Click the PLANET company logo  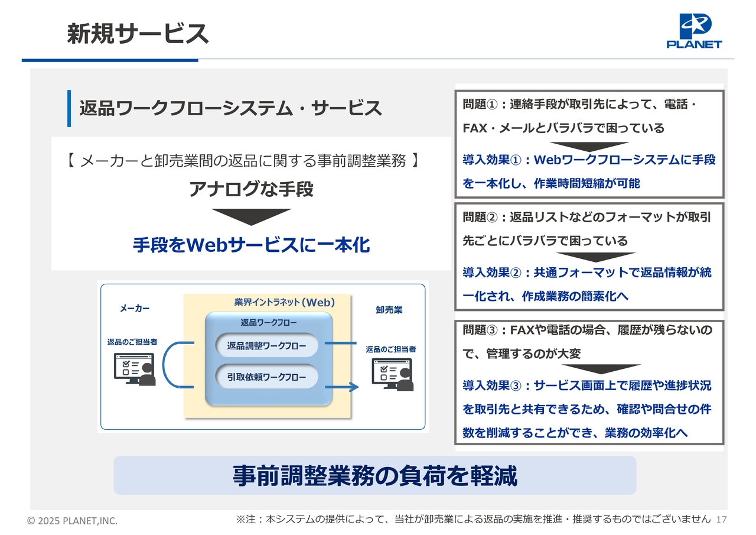pos(694,31)
